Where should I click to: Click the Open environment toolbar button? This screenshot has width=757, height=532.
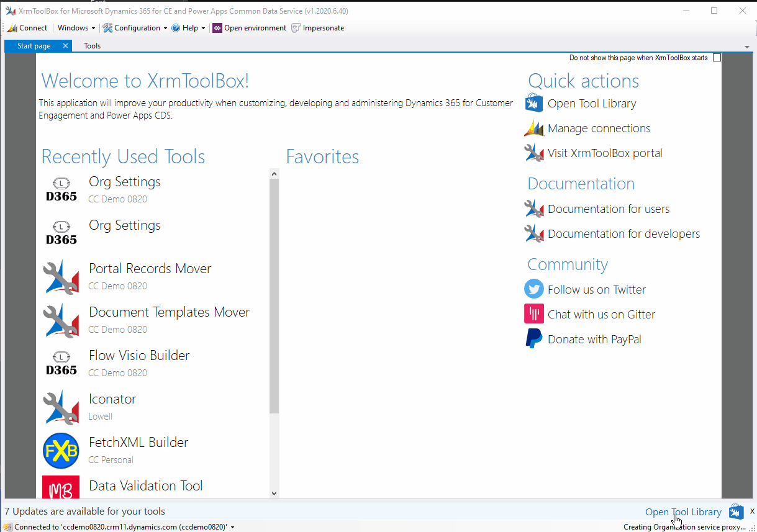250,28
